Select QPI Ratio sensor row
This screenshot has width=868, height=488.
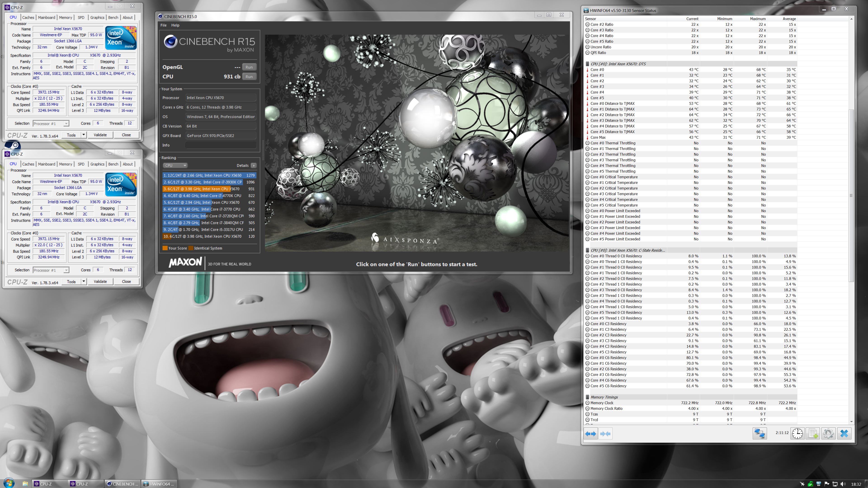(x=691, y=53)
